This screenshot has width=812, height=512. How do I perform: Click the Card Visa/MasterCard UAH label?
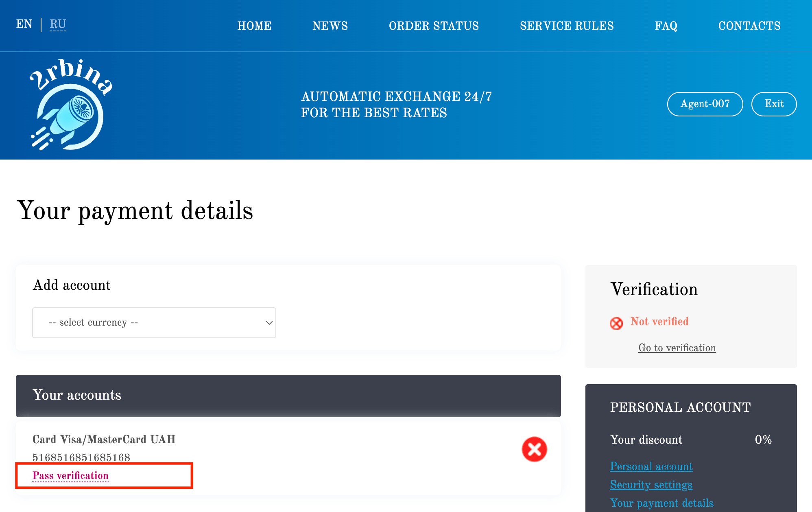click(104, 440)
